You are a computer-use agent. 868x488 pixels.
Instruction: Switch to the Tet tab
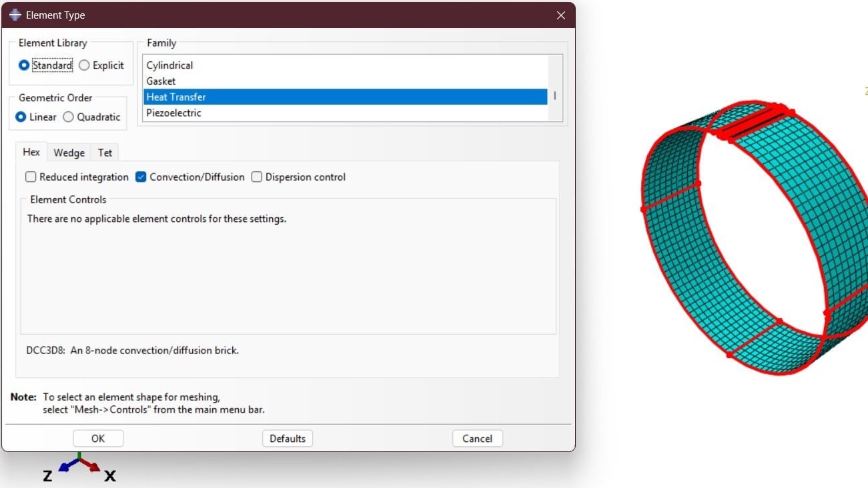pyautogui.click(x=105, y=153)
